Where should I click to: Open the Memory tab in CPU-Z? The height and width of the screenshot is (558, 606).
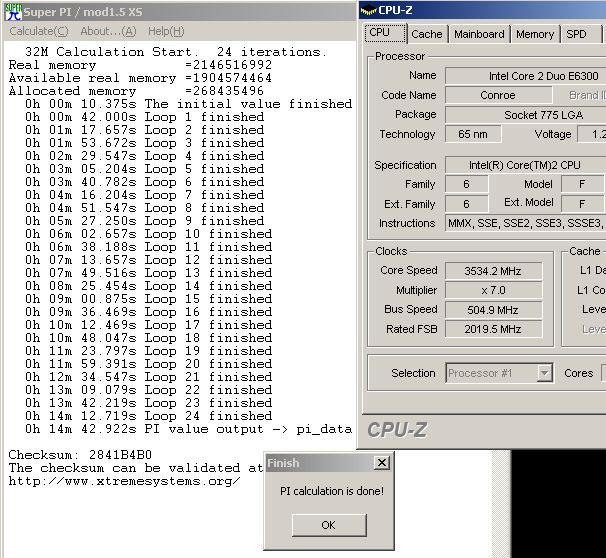click(535, 34)
